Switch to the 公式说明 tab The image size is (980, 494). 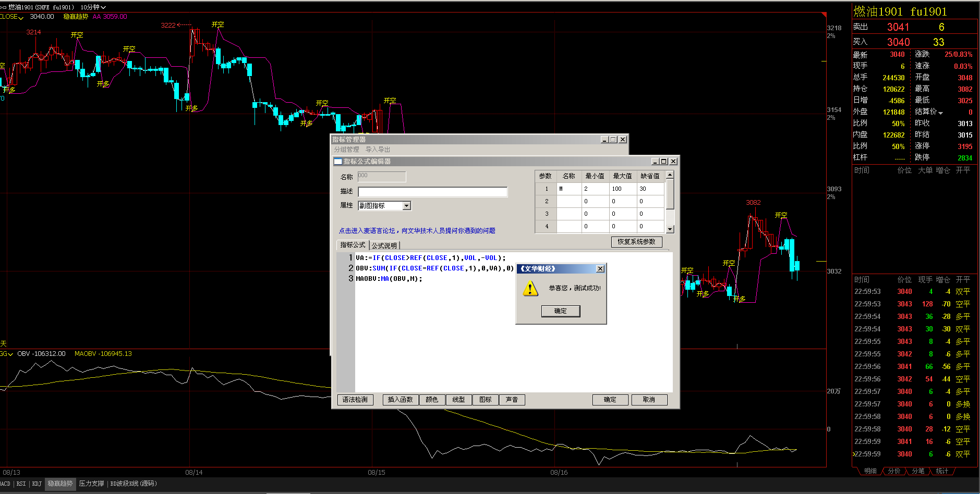pyautogui.click(x=384, y=245)
